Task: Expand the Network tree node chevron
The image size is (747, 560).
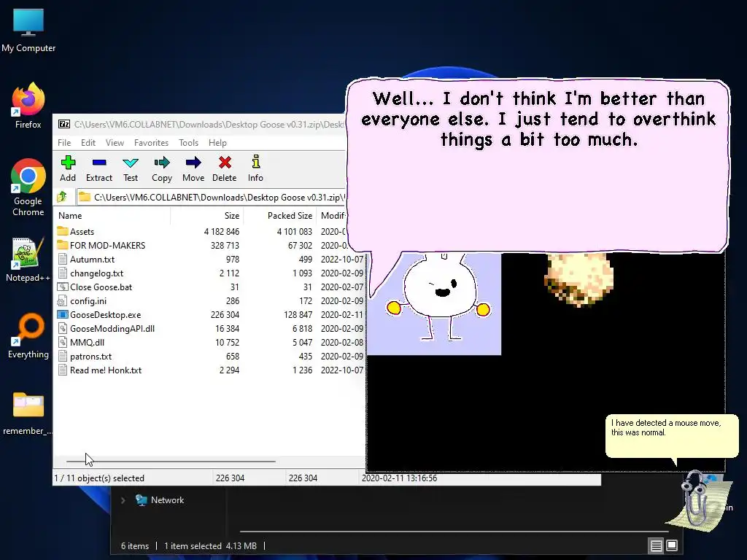Action: click(123, 500)
